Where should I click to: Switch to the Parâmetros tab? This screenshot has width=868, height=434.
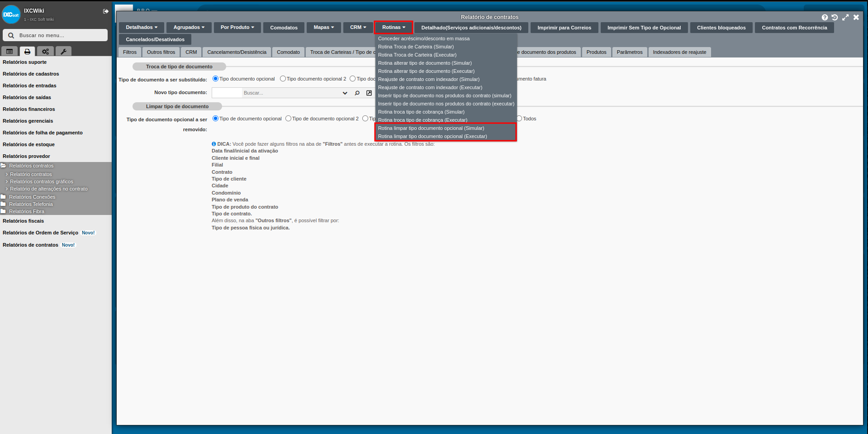click(630, 52)
